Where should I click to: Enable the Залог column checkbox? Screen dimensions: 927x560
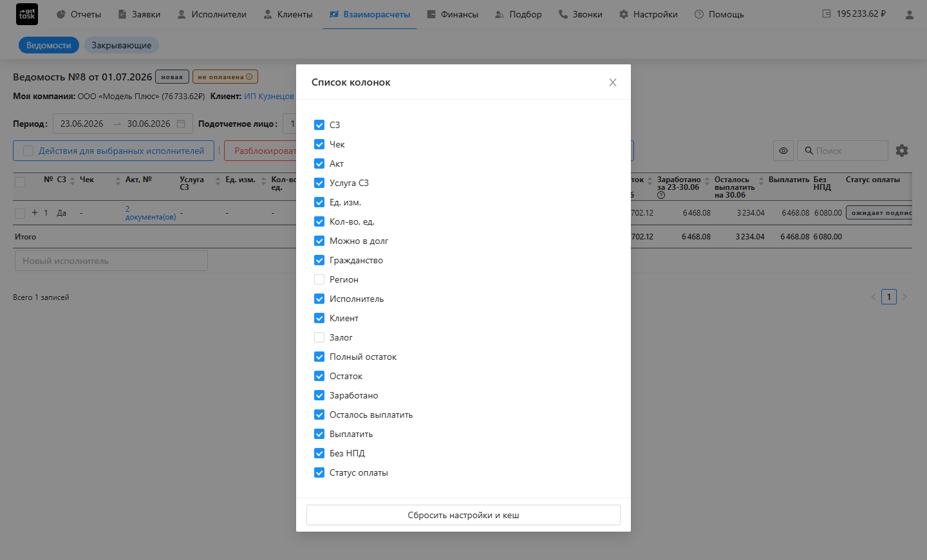pos(319,337)
